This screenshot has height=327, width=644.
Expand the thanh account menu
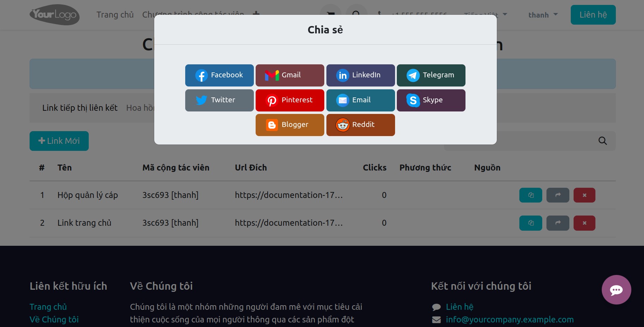[x=543, y=14]
